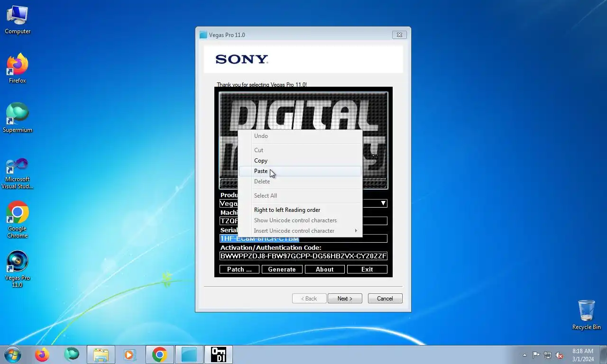Click Delete in the context menu
Image resolution: width=607 pixels, height=364 pixels.
tap(300, 182)
